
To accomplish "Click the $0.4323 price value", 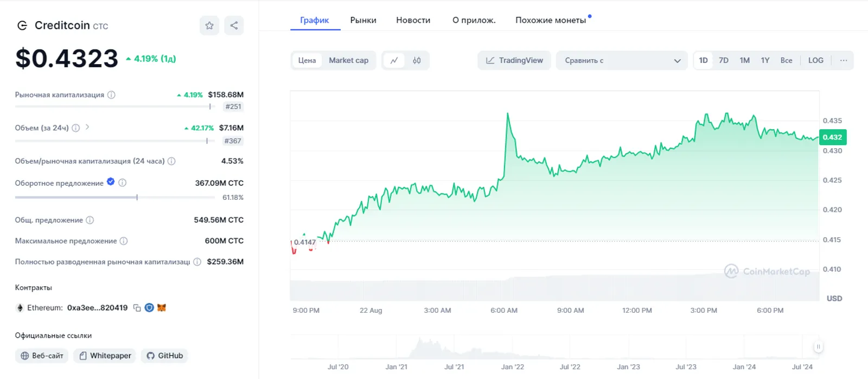I will (67, 59).
